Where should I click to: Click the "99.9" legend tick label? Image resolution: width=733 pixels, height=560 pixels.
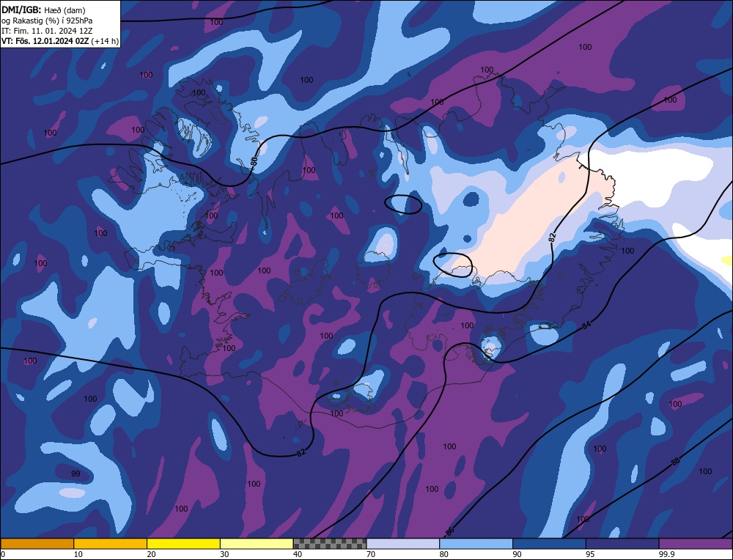click(666, 554)
